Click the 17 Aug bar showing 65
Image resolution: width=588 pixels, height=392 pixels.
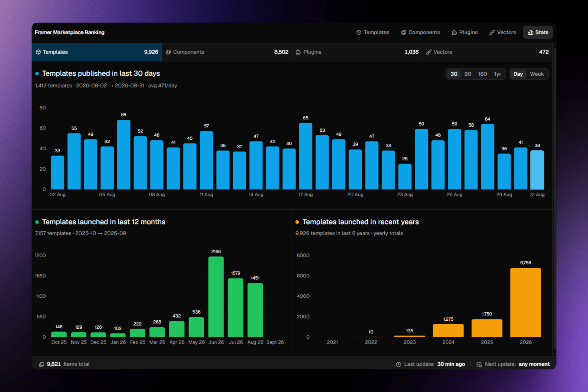coord(306,156)
